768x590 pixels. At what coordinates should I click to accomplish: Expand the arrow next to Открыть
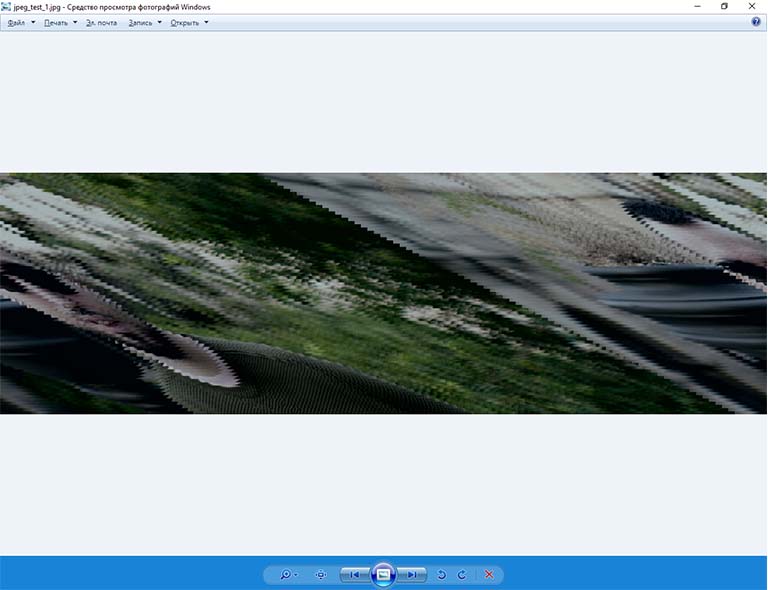pyautogui.click(x=206, y=22)
